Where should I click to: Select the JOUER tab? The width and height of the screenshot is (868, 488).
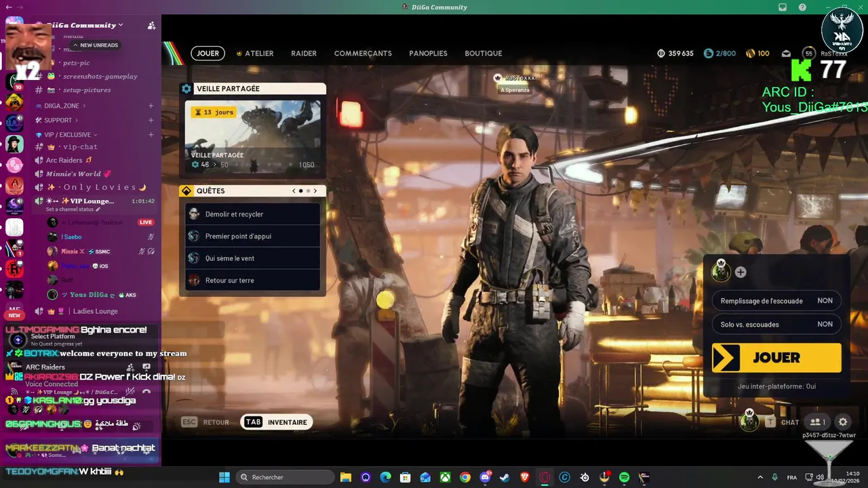[x=208, y=54]
